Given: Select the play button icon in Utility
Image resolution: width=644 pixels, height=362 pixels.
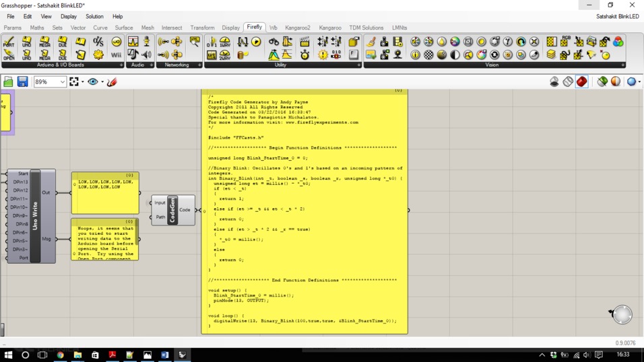Looking at the screenshot, I should tap(256, 42).
